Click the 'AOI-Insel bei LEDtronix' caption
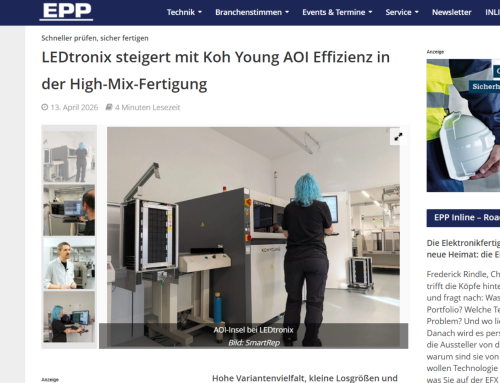The image size is (500, 383). (253, 330)
